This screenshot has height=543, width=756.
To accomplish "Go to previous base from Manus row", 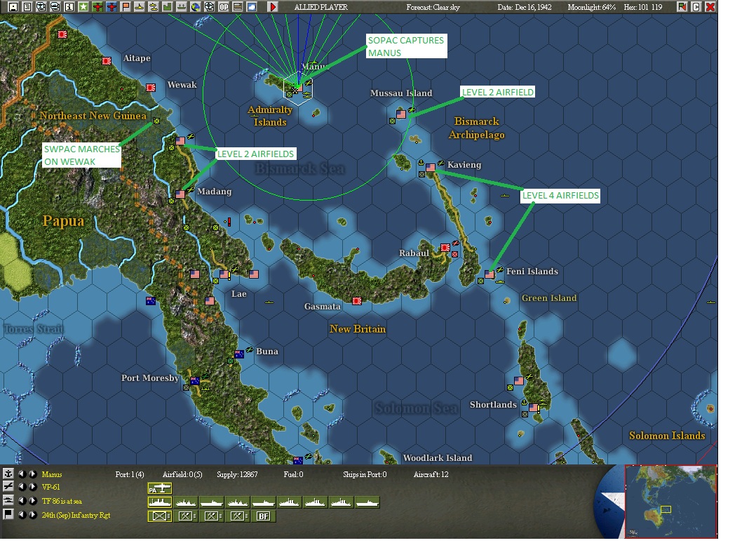I will [x=22, y=474].
